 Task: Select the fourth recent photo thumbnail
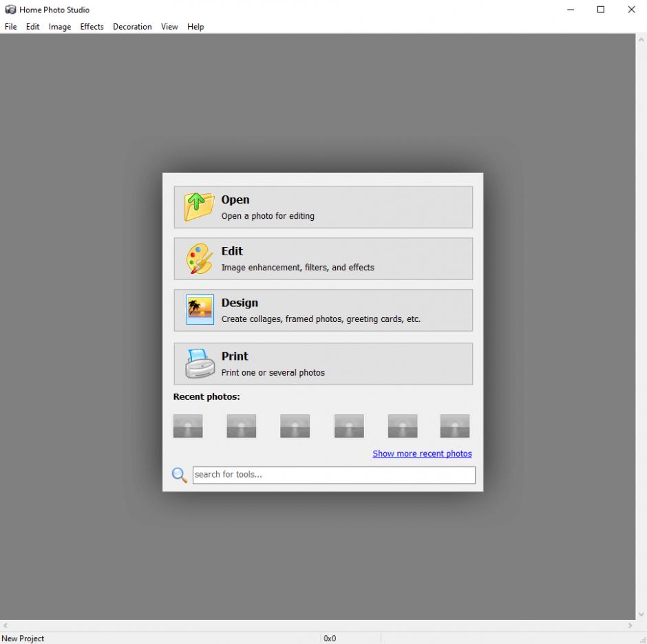349,426
